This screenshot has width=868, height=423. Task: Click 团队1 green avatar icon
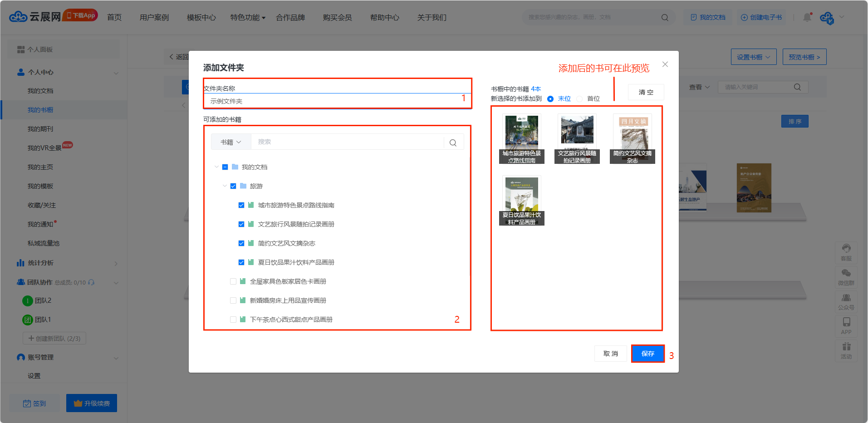pos(28,320)
